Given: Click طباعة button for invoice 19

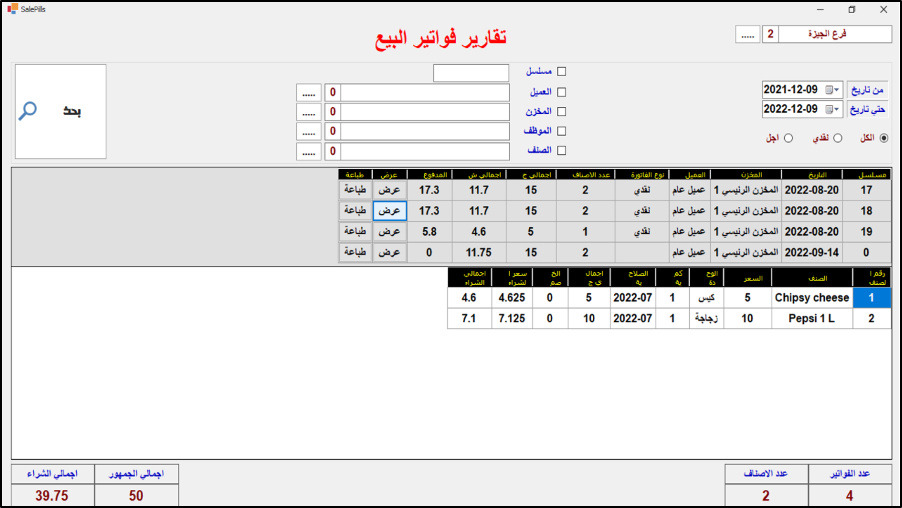Looking at the screenshot, I should 355,231.
